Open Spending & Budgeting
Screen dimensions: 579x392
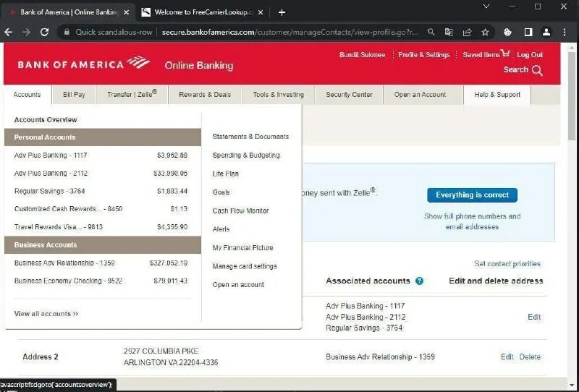(x=246, y=155)
